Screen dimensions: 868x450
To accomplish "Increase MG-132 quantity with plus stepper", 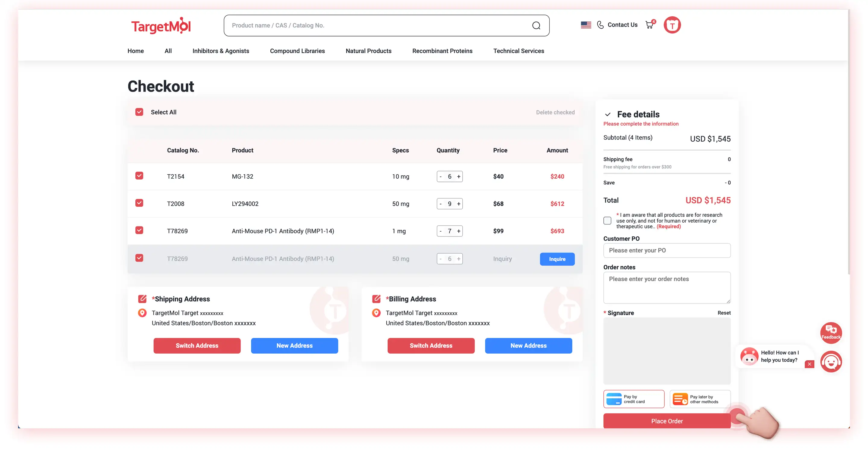I will tap(459, 176).
